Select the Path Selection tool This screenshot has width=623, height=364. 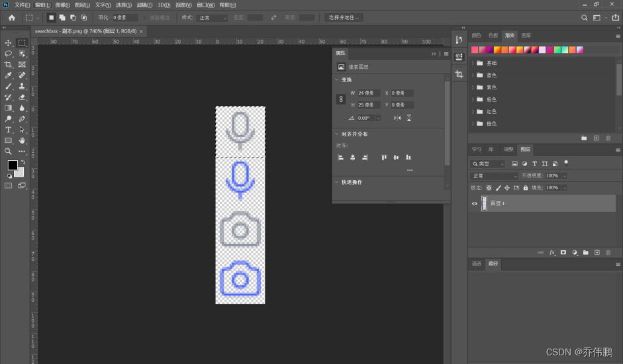pyautogui.click(x=22, y=130)
